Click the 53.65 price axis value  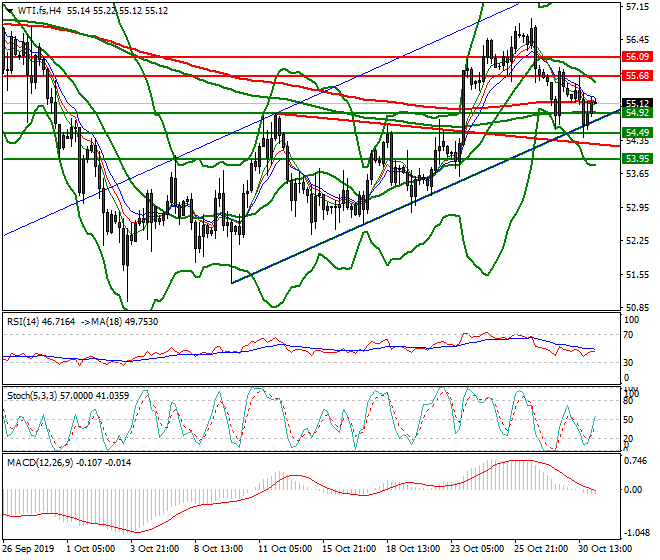tap(637, 173)
